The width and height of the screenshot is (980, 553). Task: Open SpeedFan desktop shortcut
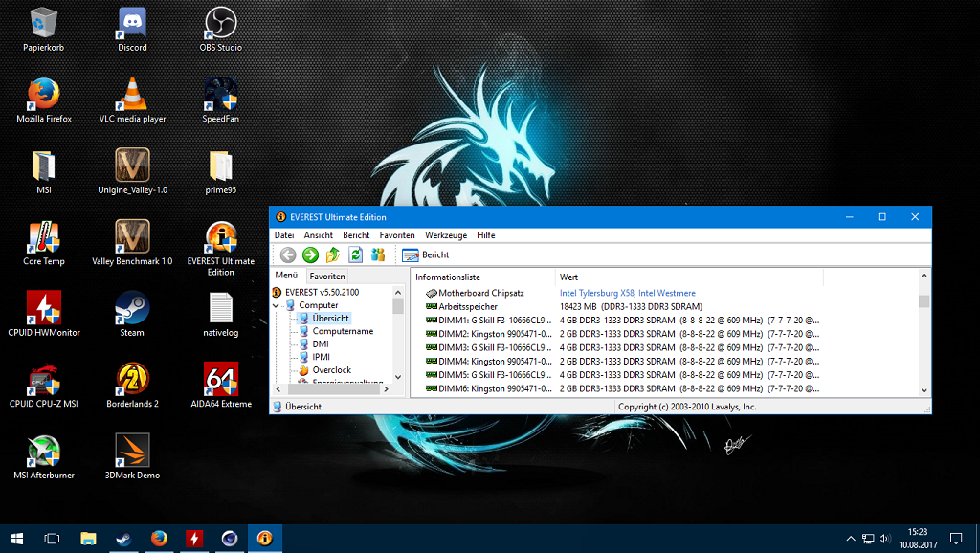tap(221, 100)
